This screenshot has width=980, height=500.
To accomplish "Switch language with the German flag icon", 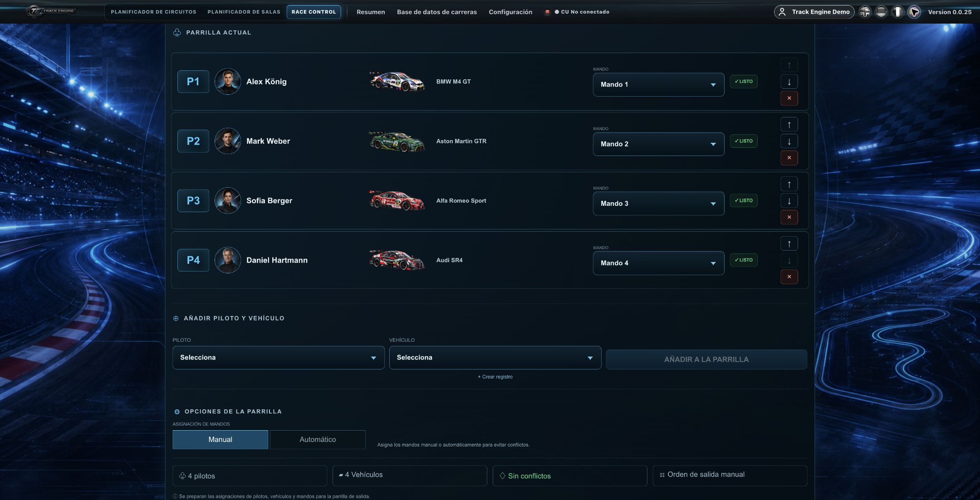I will 881,12.
